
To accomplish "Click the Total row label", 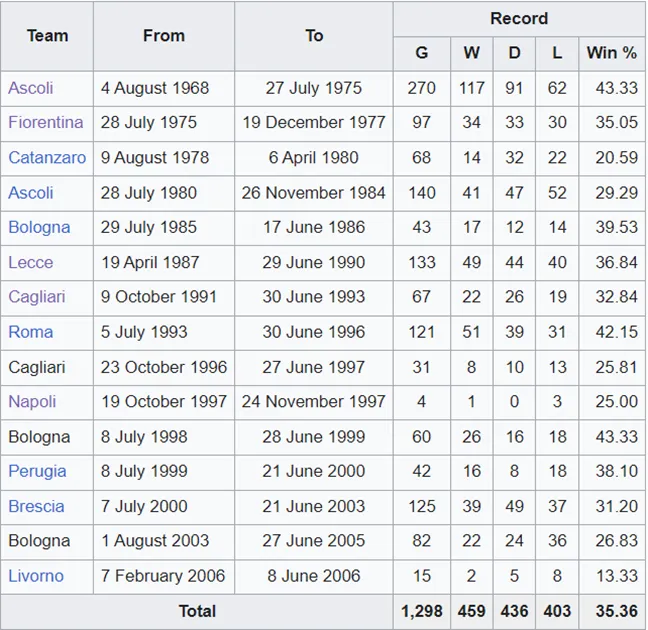I will 197,611.
